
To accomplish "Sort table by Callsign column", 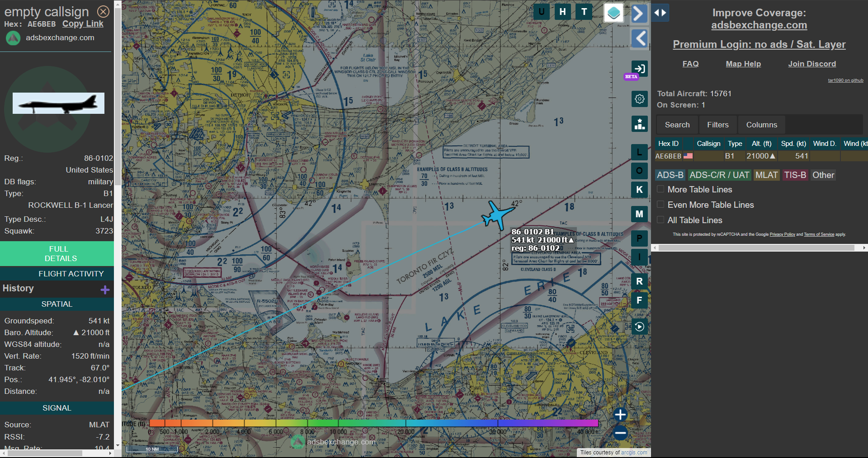I will pos(708,144).
